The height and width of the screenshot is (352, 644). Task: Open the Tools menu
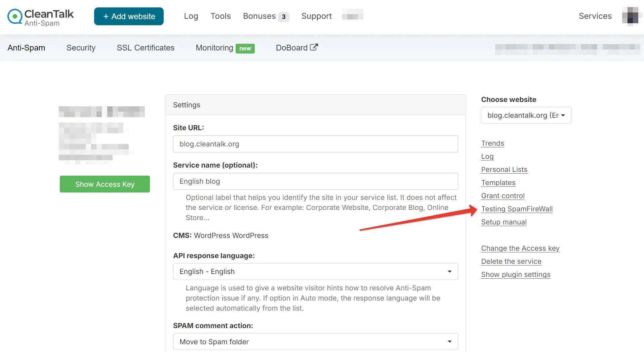[x=220, y=16]
